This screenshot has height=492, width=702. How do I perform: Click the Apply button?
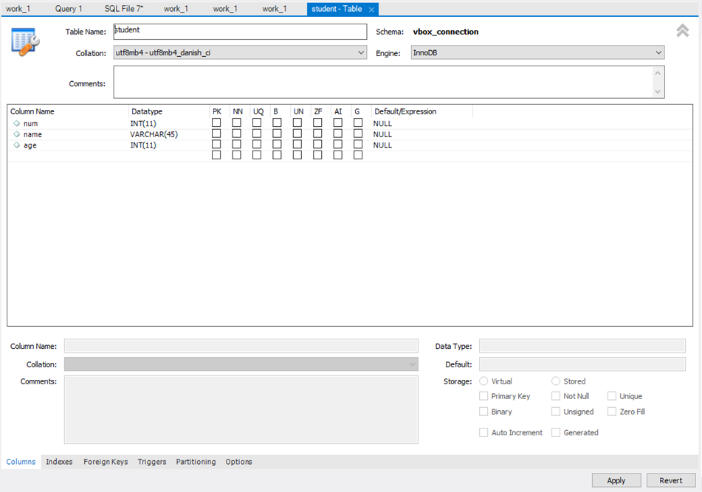click(616, 480)
